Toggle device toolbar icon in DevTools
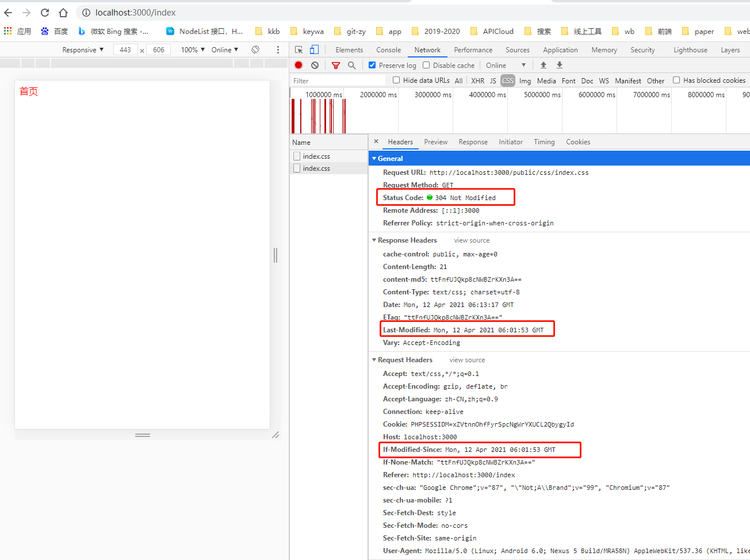Viewport: 750px width, 560px height. 314,49
